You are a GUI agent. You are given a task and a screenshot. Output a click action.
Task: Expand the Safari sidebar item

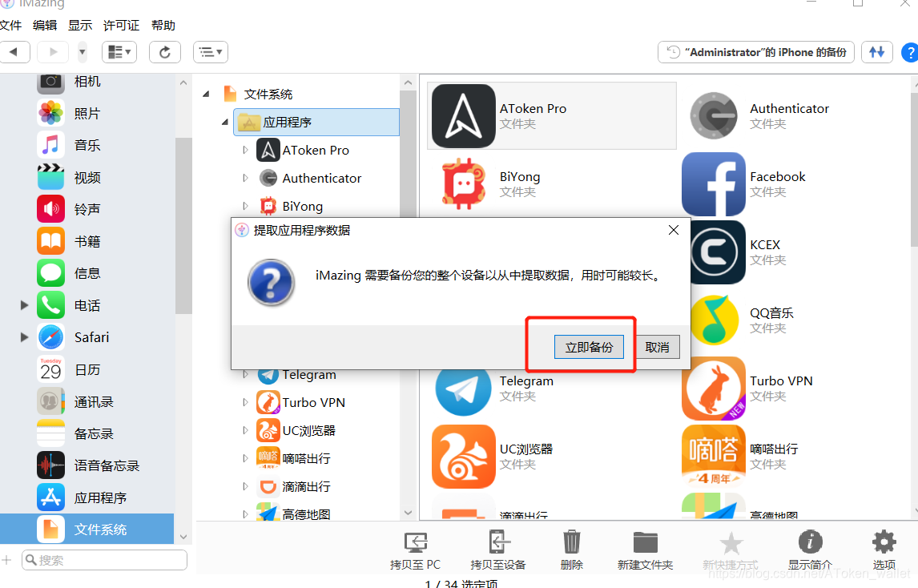tap(24, 337)
